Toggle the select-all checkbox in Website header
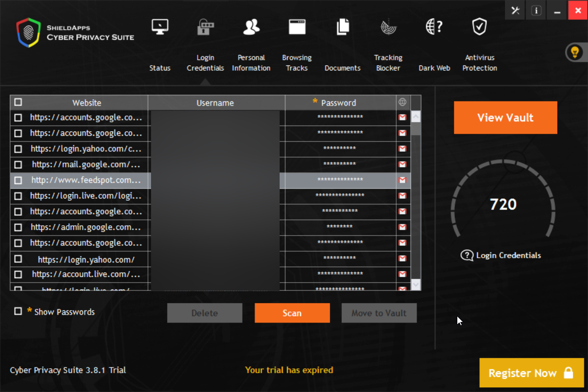This screenshot has height=392, width=588. click(x=18, y=102)
